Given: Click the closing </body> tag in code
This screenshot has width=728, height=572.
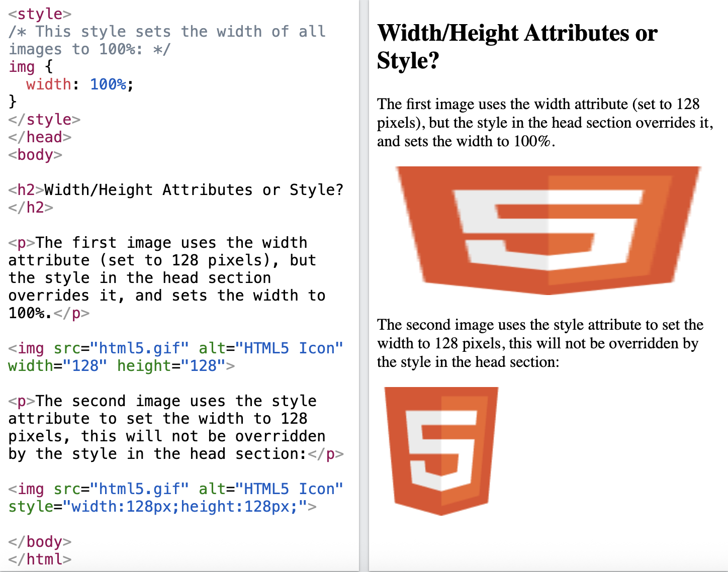Looking at the screenshot, I should click(x=40, y=542).
